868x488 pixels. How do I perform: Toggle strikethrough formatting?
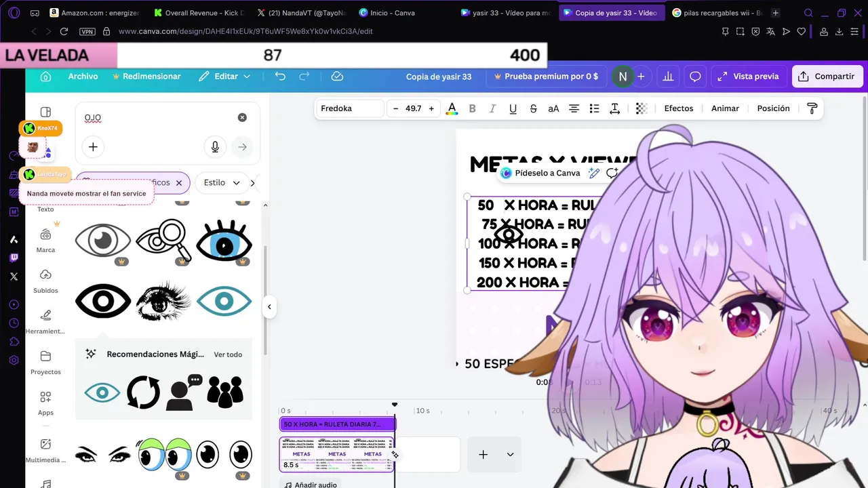(x=533, y=108)
